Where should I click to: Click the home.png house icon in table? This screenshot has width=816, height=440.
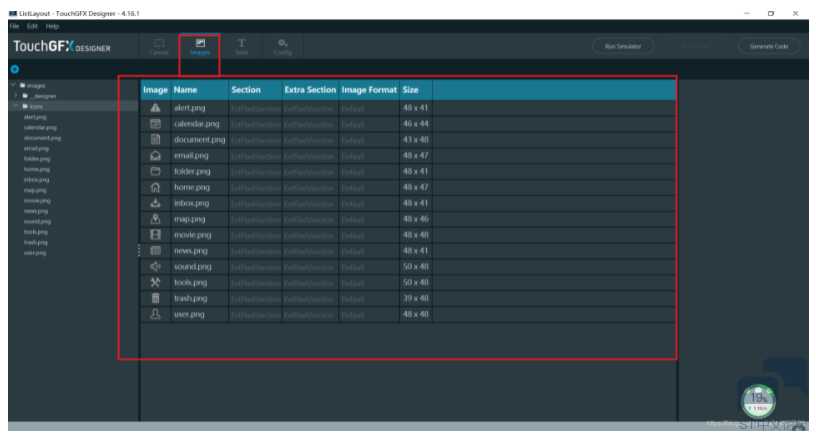pos(155,187)
